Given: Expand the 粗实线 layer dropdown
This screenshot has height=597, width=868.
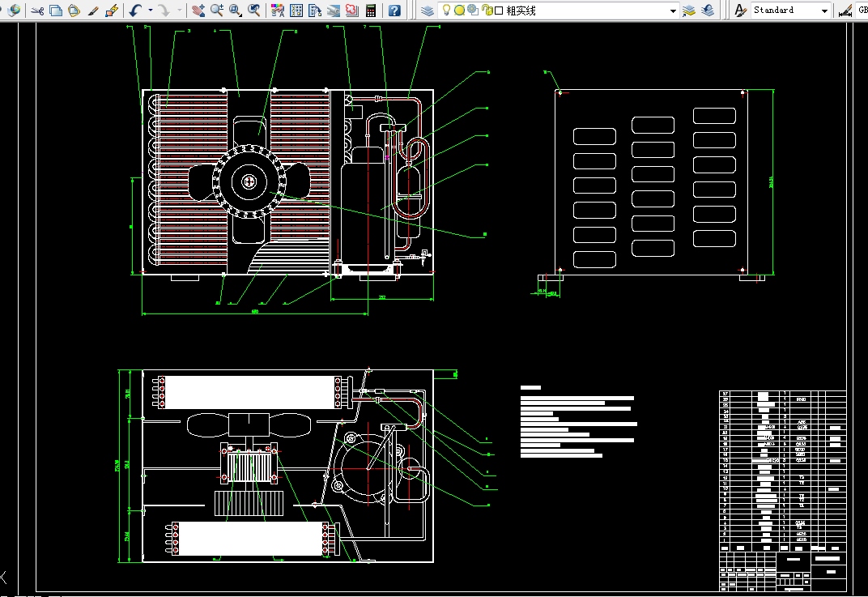Looking at the screenshot, I should click(673, 11).
